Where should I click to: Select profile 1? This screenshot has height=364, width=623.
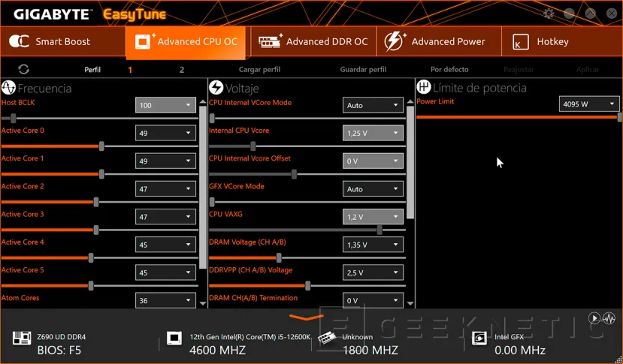tap(130, 70)
